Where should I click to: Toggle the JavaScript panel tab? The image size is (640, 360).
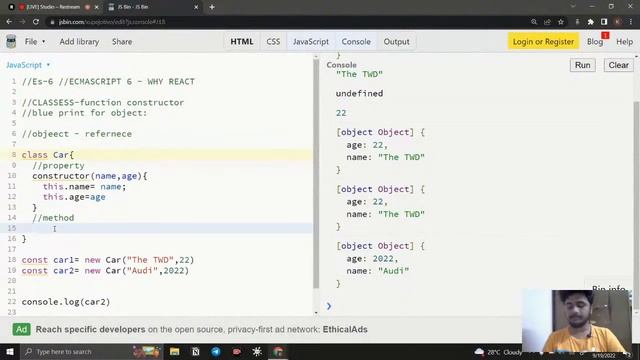[311, 42]
